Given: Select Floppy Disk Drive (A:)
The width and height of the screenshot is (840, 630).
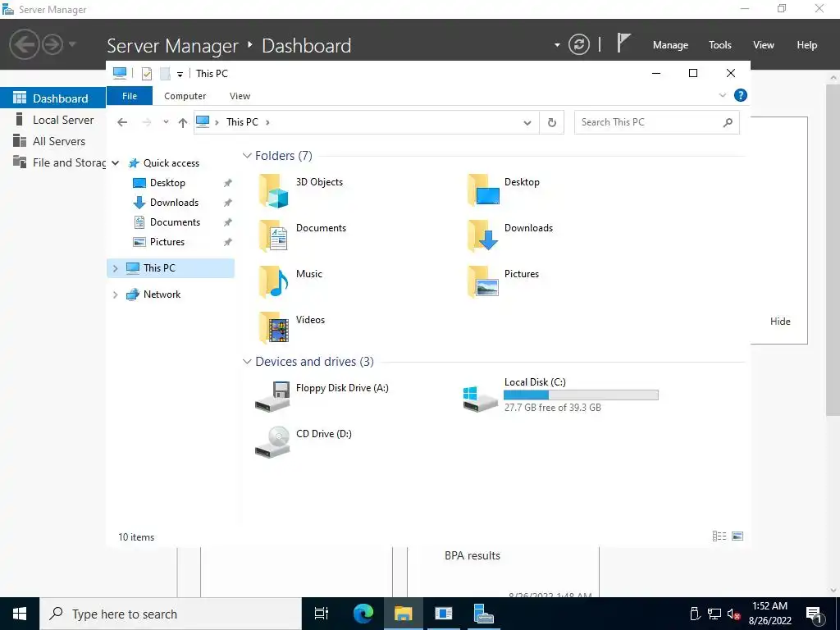Looking at the screenshot, I should tap(322, 396).
